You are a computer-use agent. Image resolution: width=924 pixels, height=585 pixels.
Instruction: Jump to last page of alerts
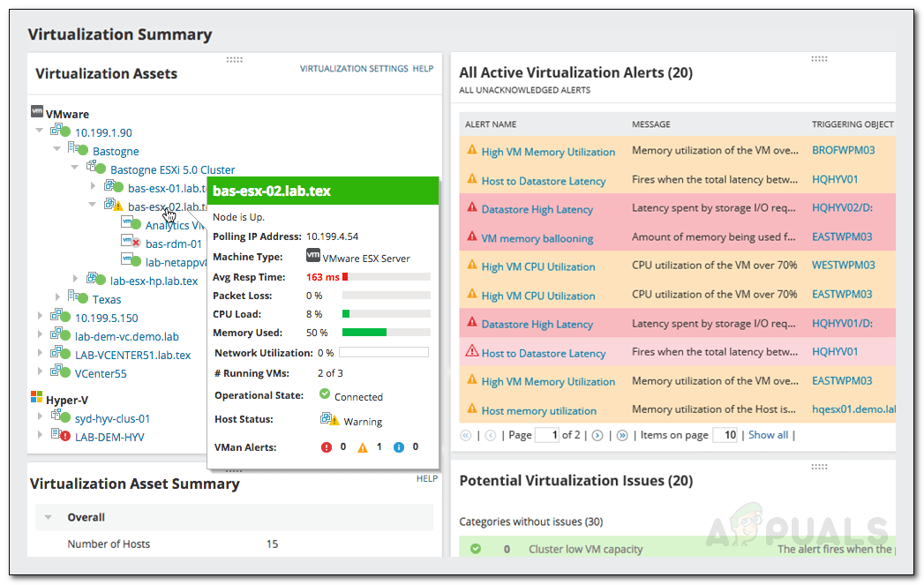pyautogui.click(x=622, y=435)
